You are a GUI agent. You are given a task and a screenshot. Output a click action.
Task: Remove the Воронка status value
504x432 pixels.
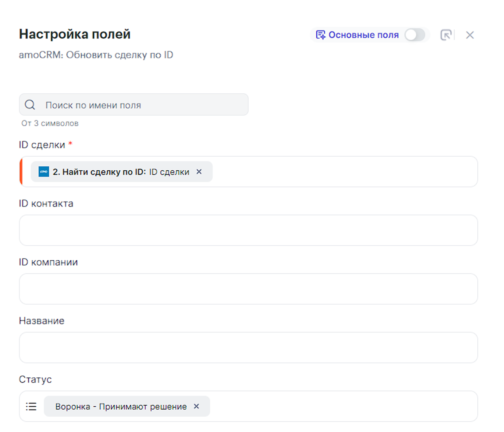click(196, 406)
